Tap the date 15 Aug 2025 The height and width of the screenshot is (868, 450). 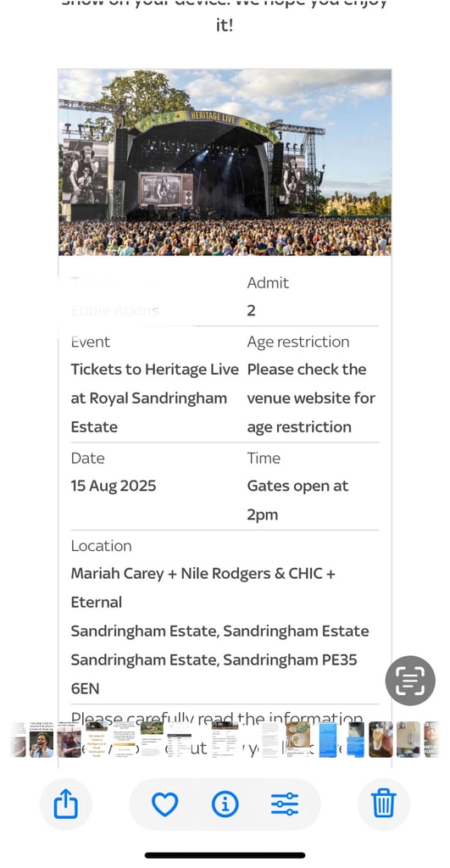pos(114,486)
